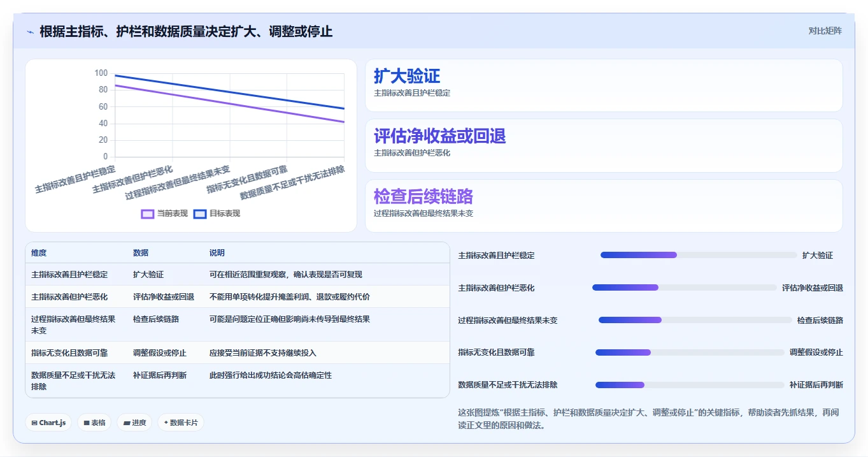The image size is (868, 457).
Task: Click the lightning icon beside the header title
Action: point(30,31)
